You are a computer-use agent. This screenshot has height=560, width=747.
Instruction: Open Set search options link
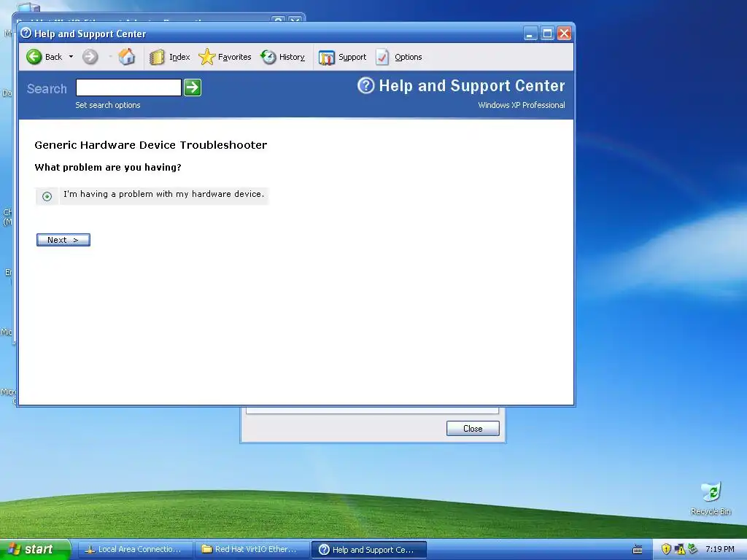pos(108,105)
